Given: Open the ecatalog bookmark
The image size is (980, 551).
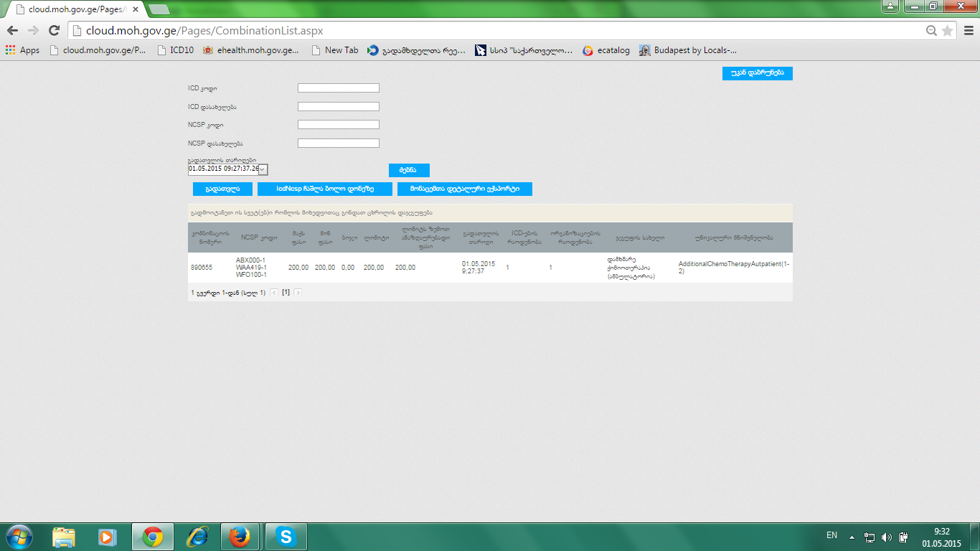Looking at the screenshot, I should [x=606, y=50].
